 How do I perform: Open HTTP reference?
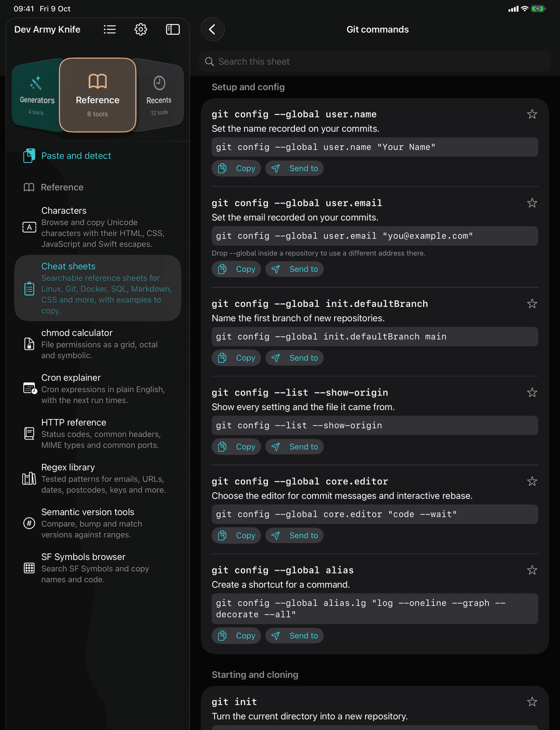pos(98,433)
